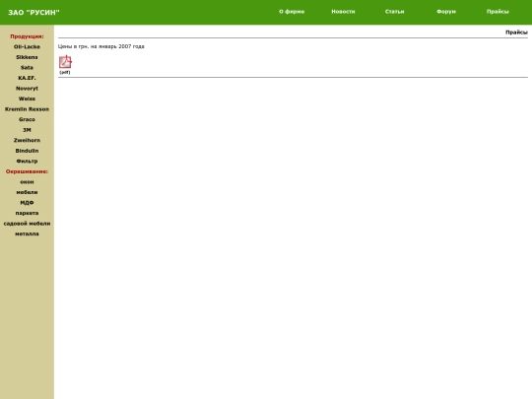The width and height of the screenshot is (532, 399).
Task: Open the садовой мебели painting section
Action: (27, 224)
